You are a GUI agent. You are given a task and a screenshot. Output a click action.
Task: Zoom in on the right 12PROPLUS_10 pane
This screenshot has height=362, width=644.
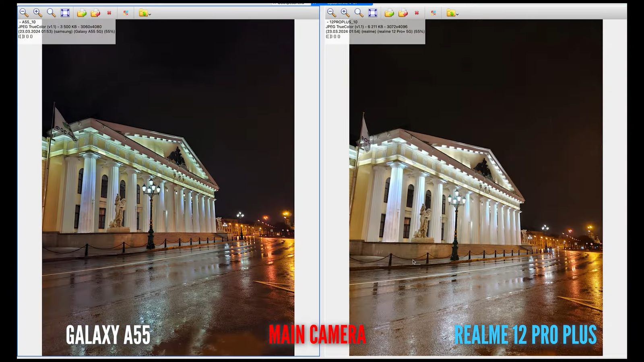point(345,13)
